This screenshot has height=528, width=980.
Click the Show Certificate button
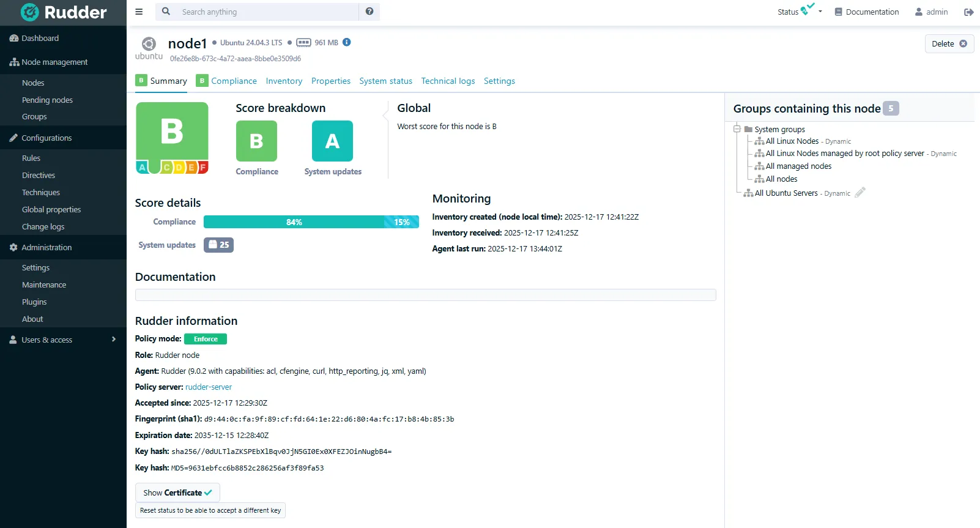(177, 493)
